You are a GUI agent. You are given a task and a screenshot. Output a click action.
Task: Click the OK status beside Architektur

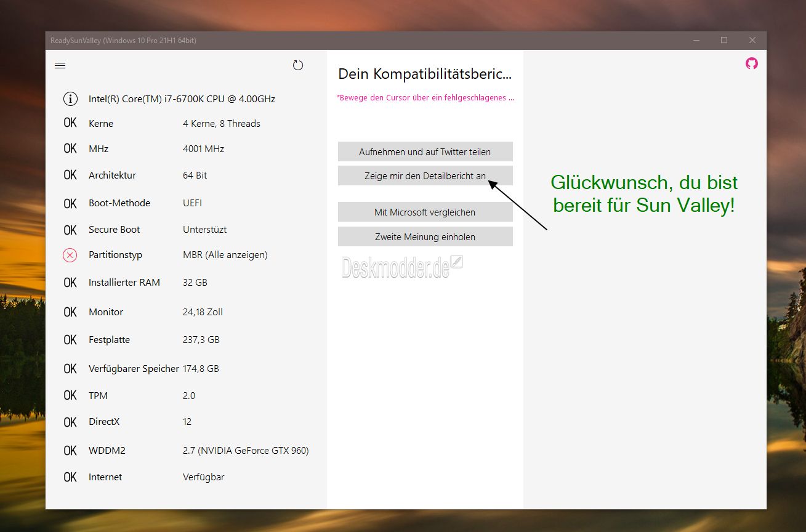pos(70,175)
